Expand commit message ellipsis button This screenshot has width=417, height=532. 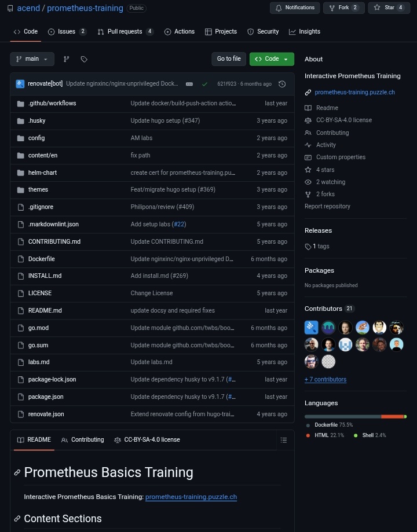pos(189,84)
